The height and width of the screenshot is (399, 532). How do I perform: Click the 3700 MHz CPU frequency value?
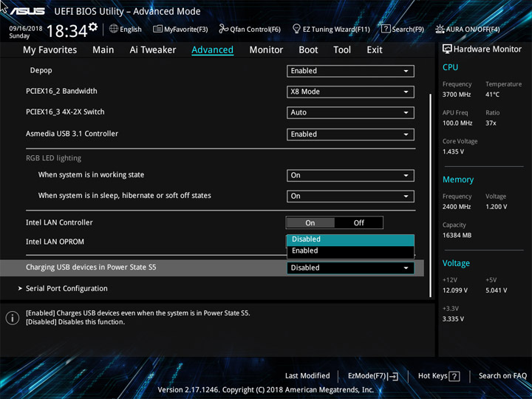(x=457, y=95)
